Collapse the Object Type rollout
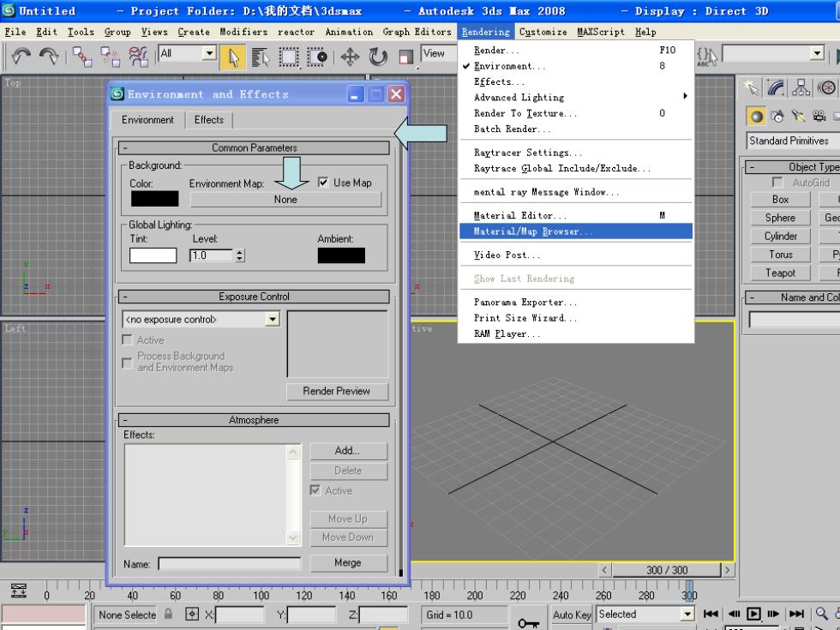This screenshot has height=630, width=840. 793,167
